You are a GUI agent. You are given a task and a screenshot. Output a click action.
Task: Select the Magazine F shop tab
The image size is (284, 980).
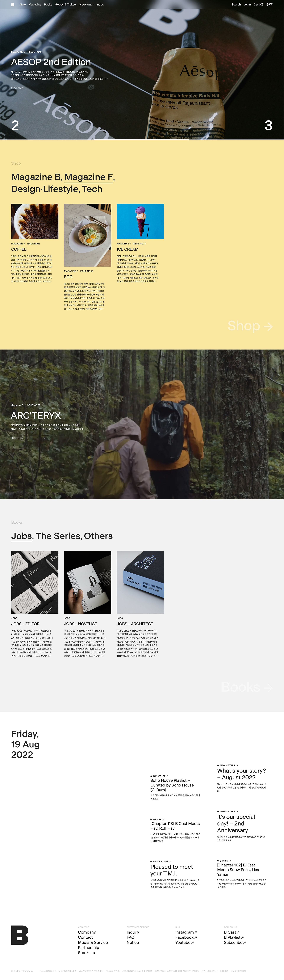(x=89, y=177)
